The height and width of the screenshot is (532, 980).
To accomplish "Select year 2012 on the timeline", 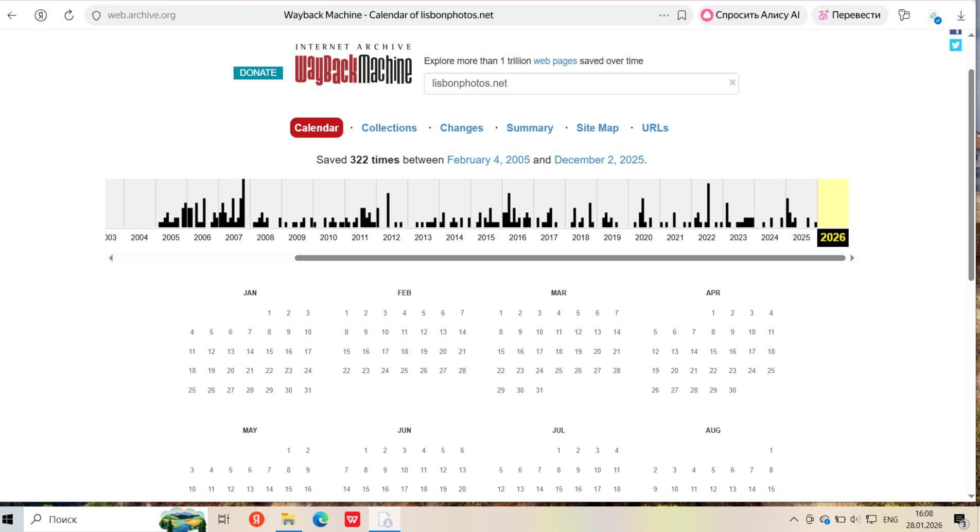I will (x=391, y=237).
